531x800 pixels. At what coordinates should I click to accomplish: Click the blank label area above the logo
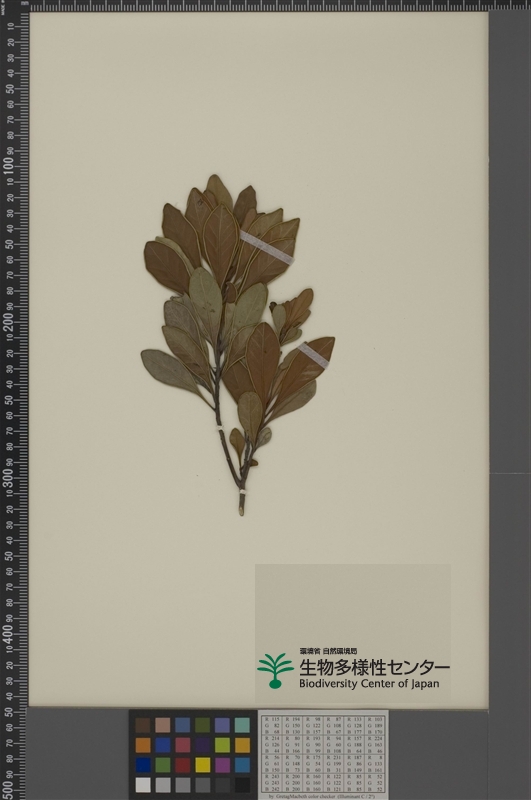click(352, 605)
